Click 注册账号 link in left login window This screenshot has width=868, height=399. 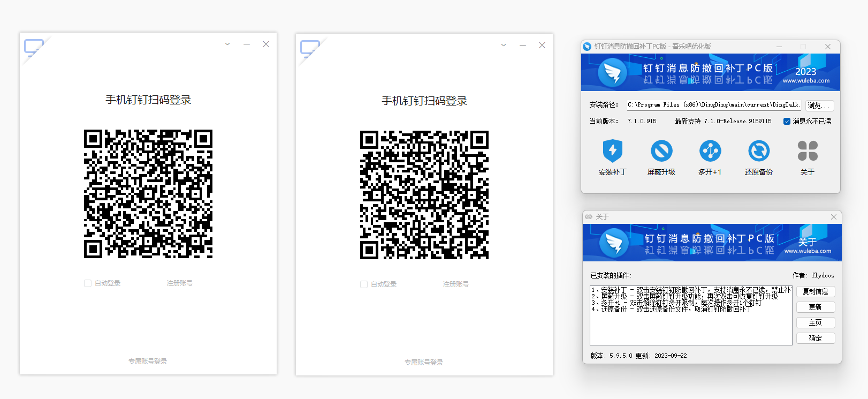[x=180, y=283]
